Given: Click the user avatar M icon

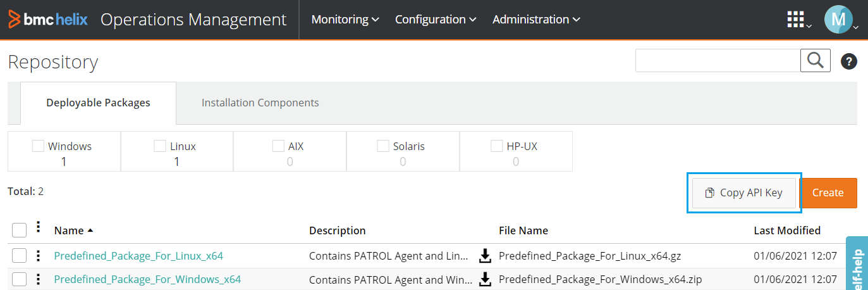Looking at the screenshot, I should click(838, 20).
